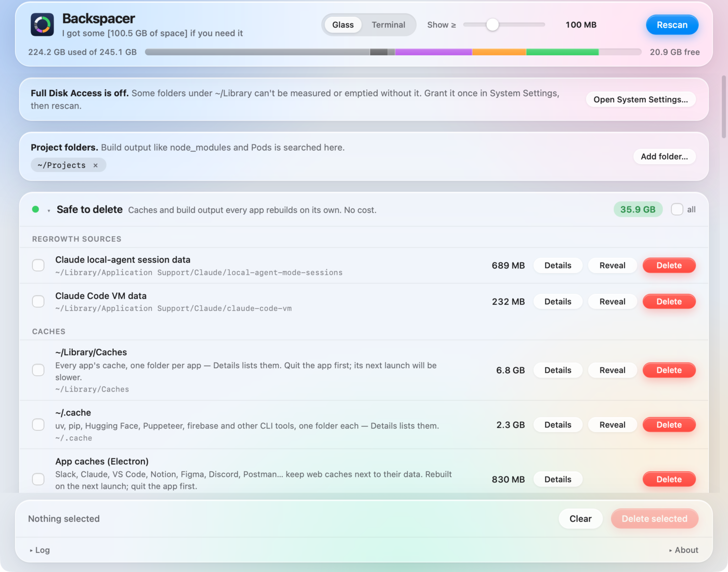Reveal the ~/.cache folder
This screenshot has height=572, width=728.
coord(613,425)
